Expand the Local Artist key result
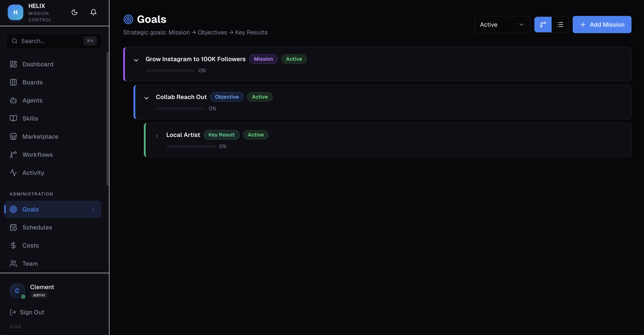This screenshot has height=335, width=644. pos(157,136)
